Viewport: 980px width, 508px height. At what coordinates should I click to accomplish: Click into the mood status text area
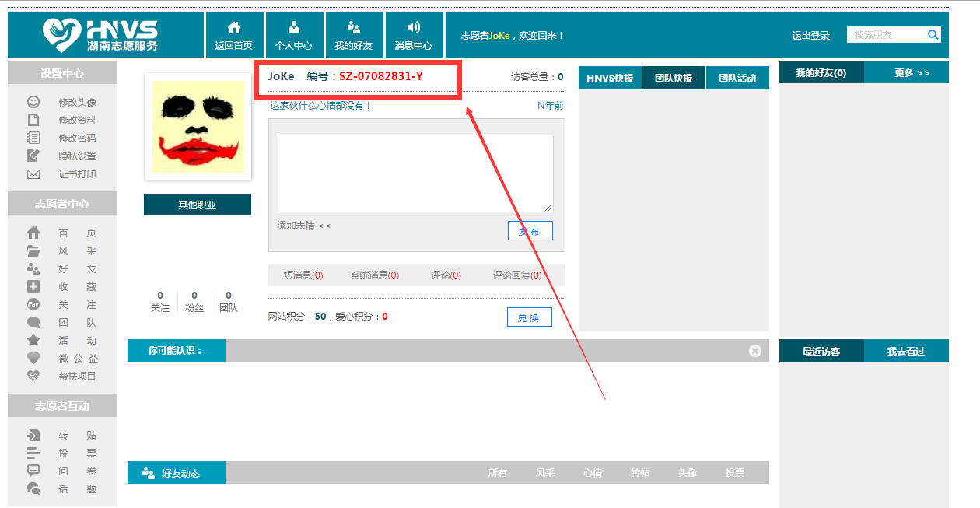pos(415,173)
